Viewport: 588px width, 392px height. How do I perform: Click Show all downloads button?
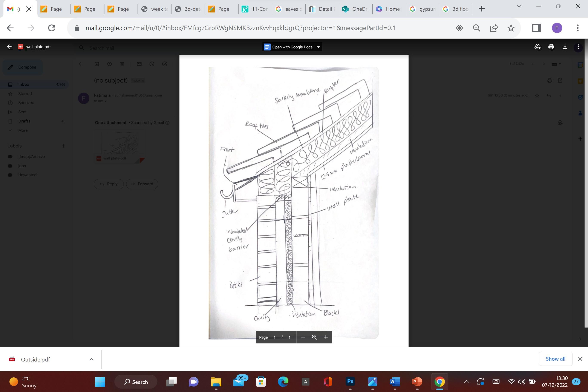pos(555,359)
